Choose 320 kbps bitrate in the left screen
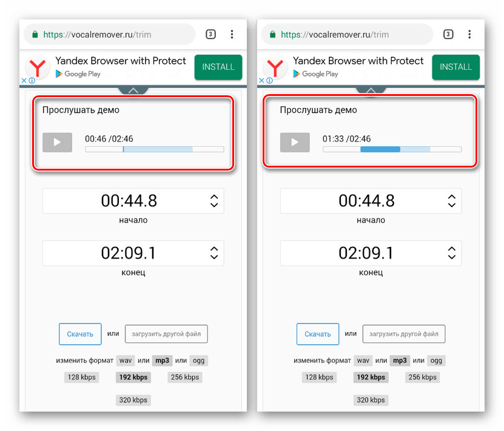Viewport: 504px width, 431px height. [133, 400]
